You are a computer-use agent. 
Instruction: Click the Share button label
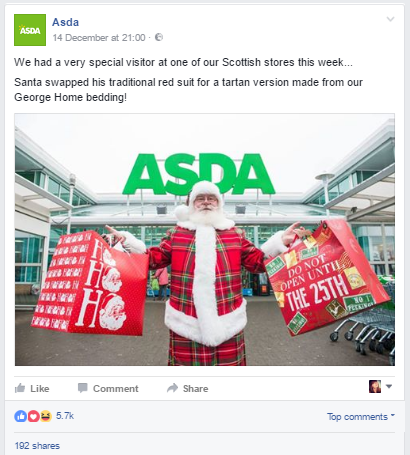point(195,388)
